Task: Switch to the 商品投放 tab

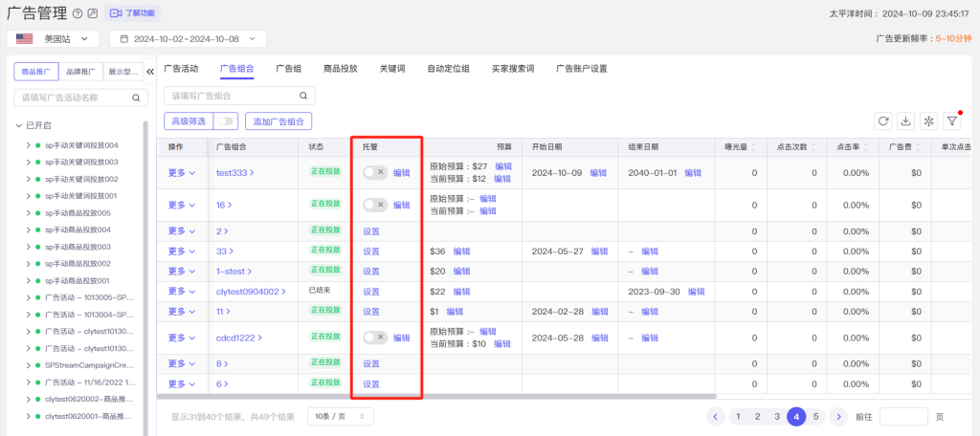Action: tap(341, 69)
